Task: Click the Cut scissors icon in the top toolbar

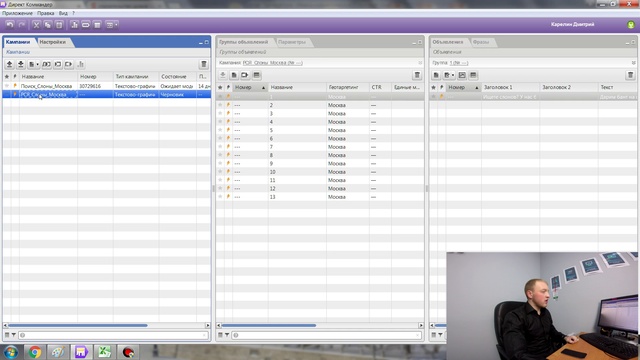Action: [36, 25]
